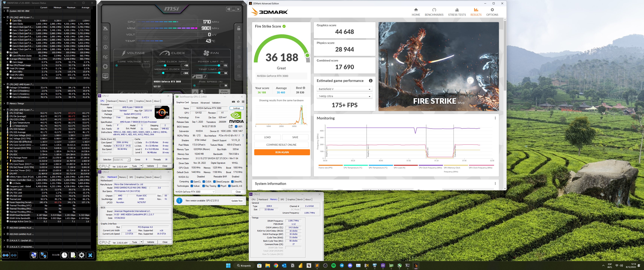This screenshot has width=644, height=270.
Task: Start logging with HWiNFO sheet icon
Action: pyautogui.click(x=73, y=255)
